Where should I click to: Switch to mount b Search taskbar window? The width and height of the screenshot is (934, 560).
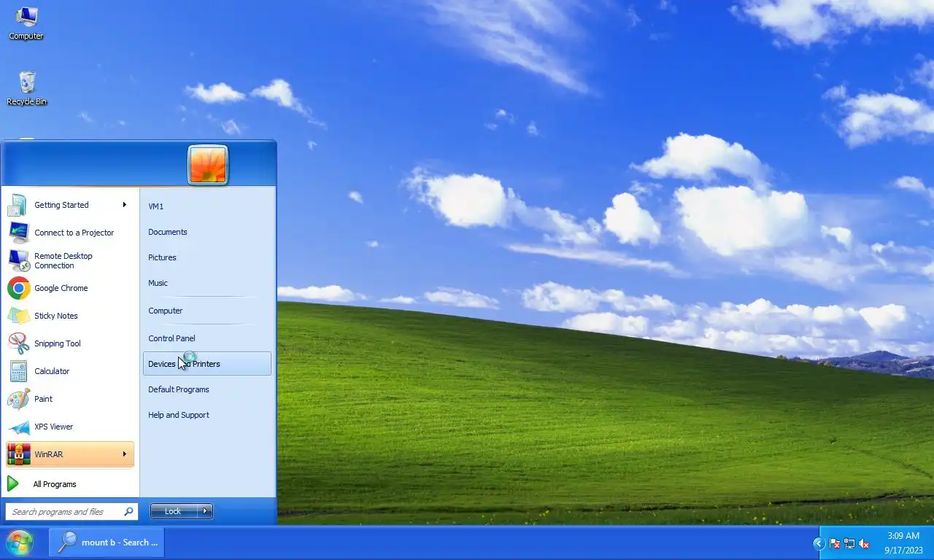[107, 542]
